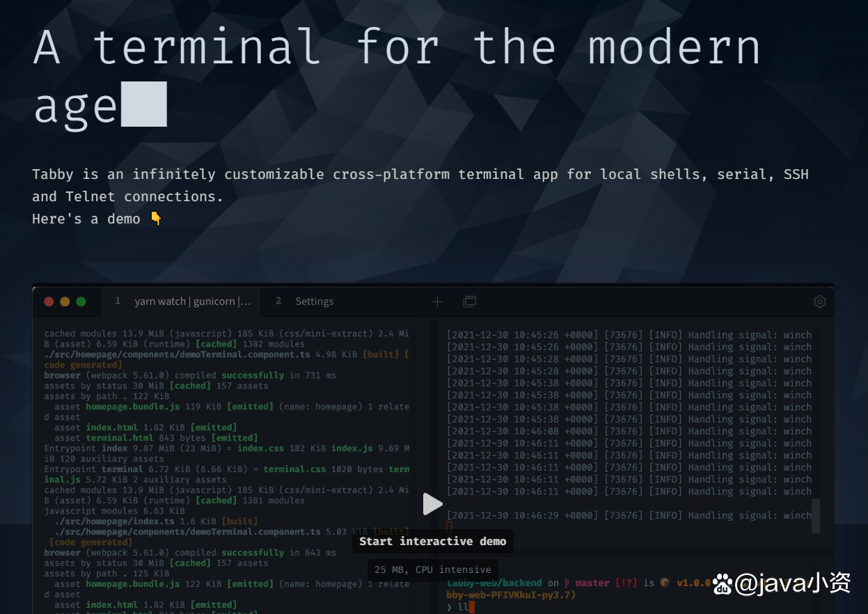Click the "javascript modules 6.63 KiB" line
The width and height of the screenshot is (868, 614).
pyautogui.click(x=114, y=511)
